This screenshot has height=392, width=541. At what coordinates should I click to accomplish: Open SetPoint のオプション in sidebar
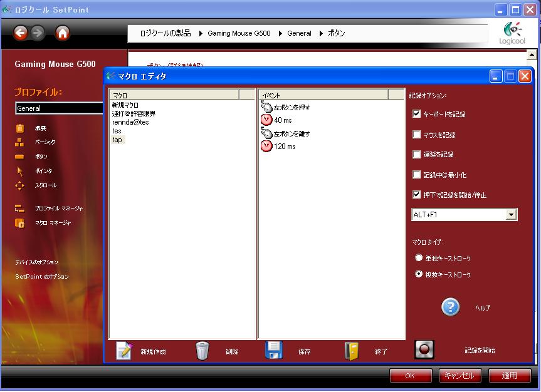[x=42, y=277]
